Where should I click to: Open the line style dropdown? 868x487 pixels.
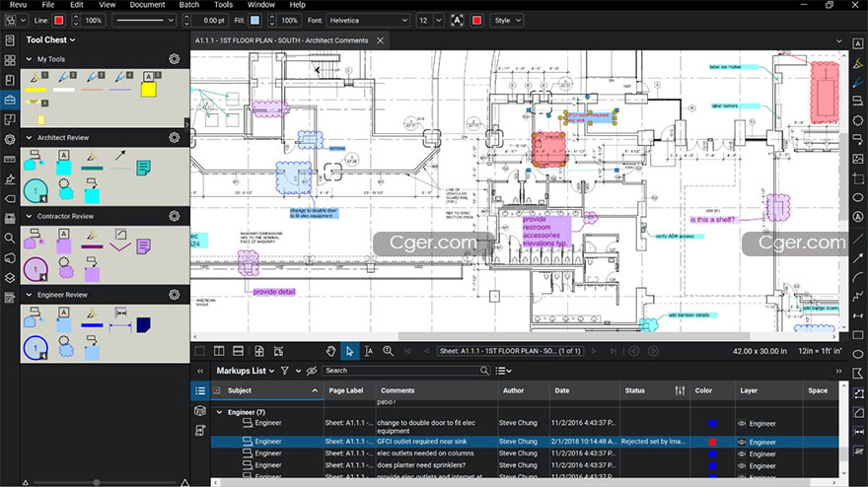point(144,21)
